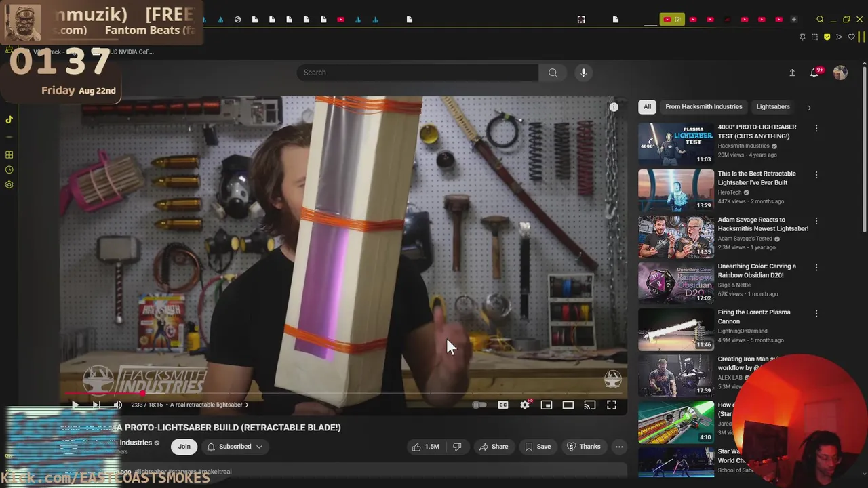The height and width of the screenshot is (488, 868).
Task: Mute the video volume speaker icon
Action: pos(117,405)
